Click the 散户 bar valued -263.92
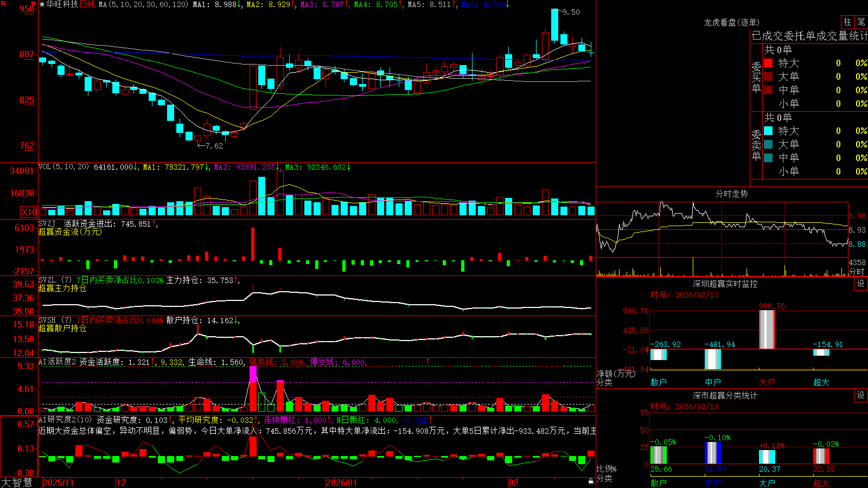This screenshot has height=488, width=868. coord(659,355)
